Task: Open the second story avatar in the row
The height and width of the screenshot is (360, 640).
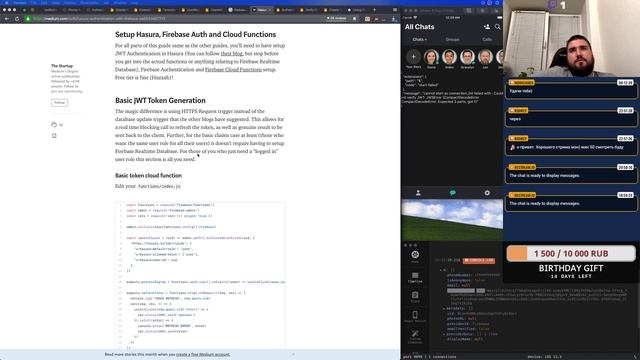Action: 449,57
